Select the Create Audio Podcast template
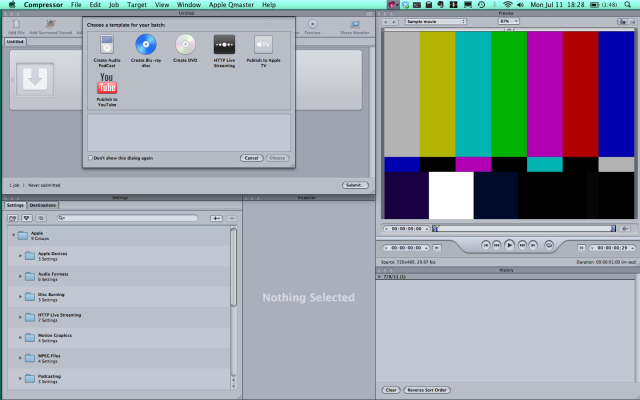This screenshot has width=640, height=400. (x=108, y=44)
